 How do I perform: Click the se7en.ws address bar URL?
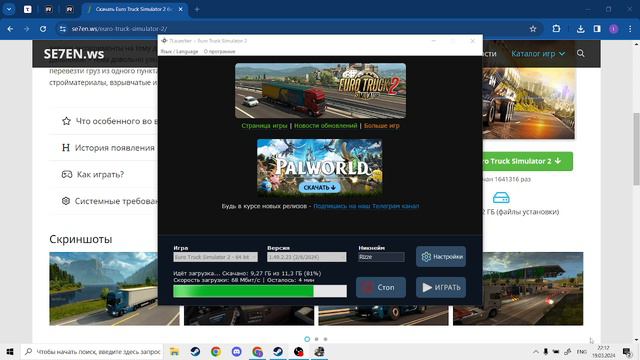pyautogui.click(x=119, y=29)
